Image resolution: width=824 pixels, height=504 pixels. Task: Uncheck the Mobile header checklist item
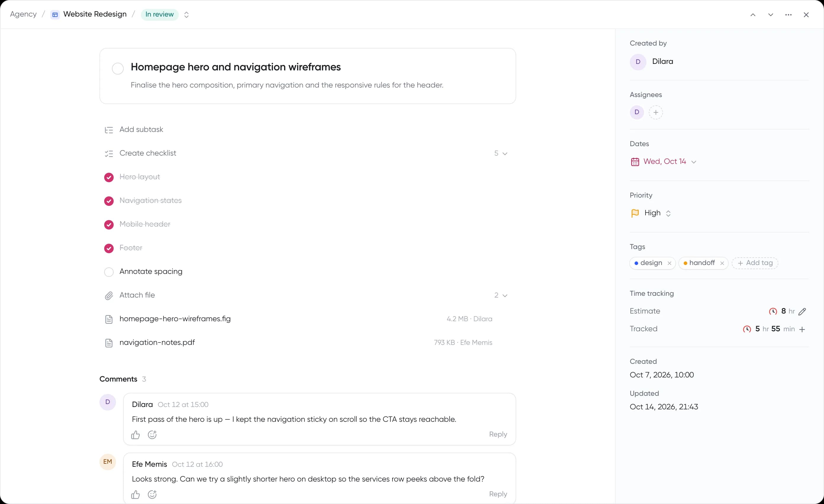109,225
